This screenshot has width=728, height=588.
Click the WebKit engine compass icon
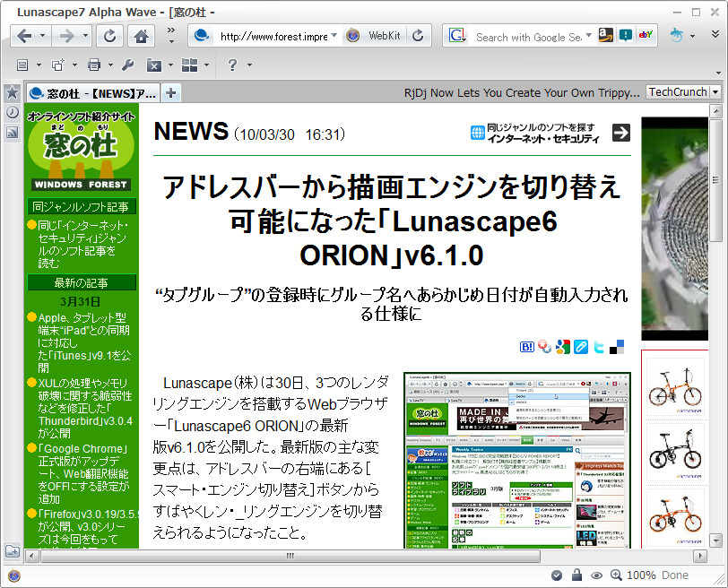353,36
